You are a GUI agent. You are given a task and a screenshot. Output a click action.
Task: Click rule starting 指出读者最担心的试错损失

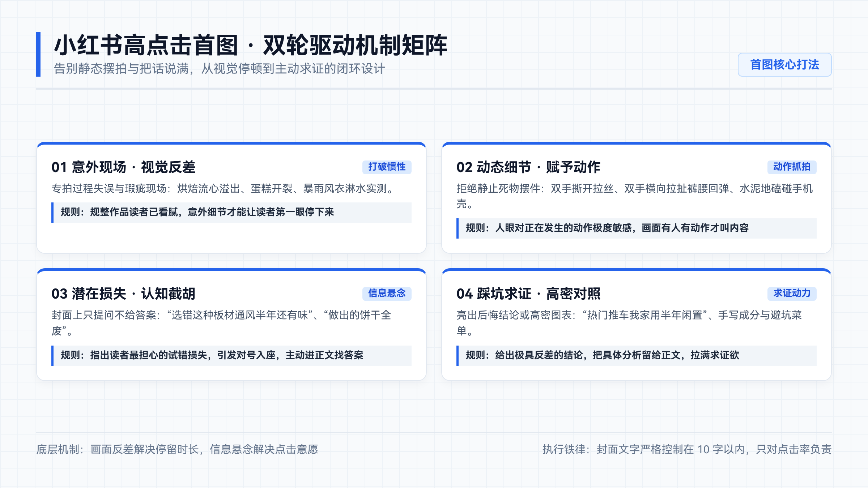[231, 355]
